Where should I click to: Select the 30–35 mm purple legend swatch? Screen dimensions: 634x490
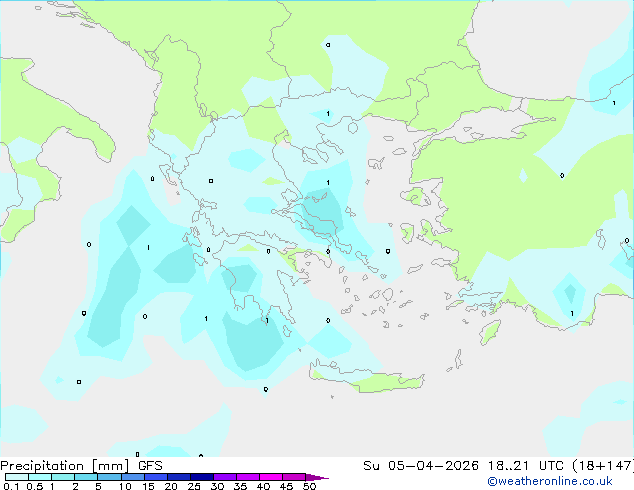click(x=225, y=477)
